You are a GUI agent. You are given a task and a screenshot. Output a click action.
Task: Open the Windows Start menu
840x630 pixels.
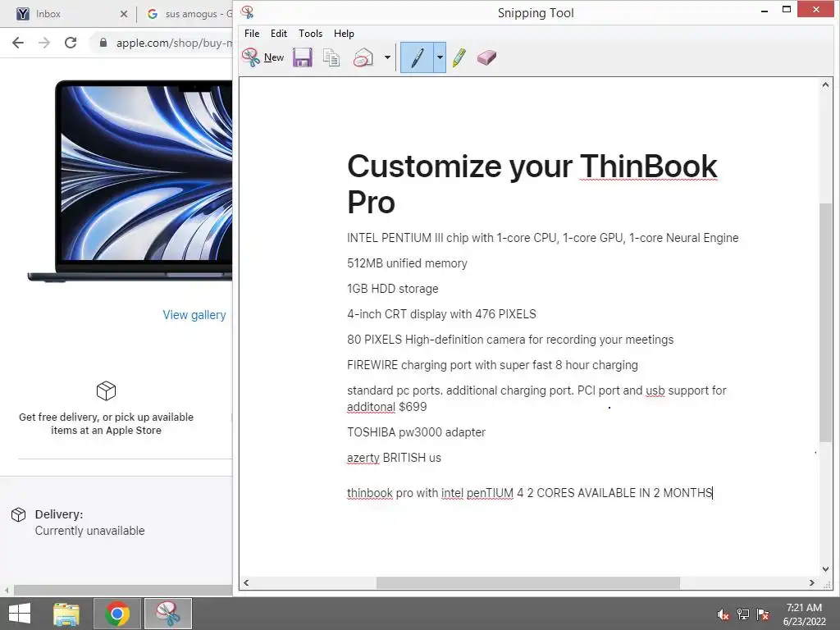tap(20, 614)
